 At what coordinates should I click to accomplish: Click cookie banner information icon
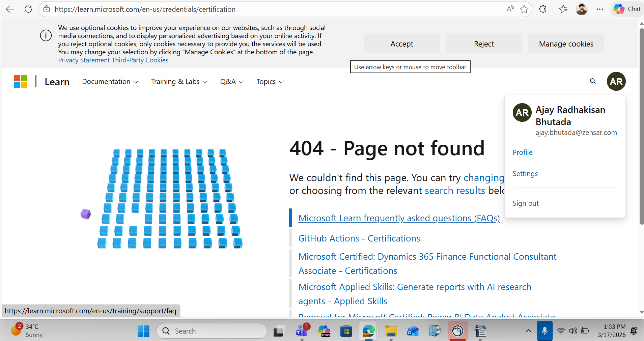[46, 35]
